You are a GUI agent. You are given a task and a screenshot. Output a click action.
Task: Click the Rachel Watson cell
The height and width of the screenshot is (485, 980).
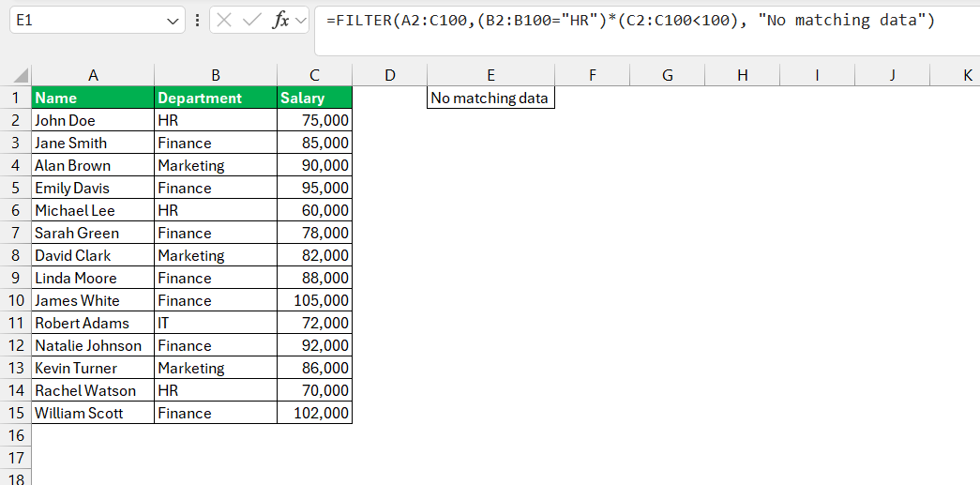point(93,390)
